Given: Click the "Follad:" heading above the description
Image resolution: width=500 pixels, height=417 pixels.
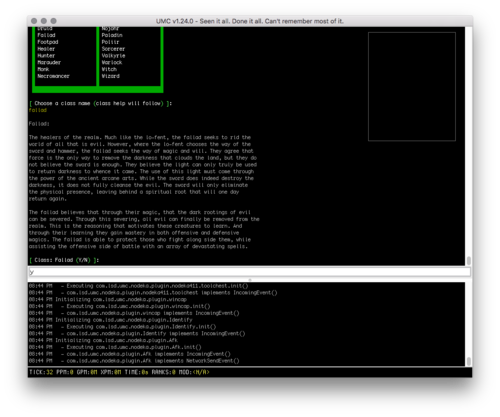Looking at the screenshot, I should coord(39,124).
